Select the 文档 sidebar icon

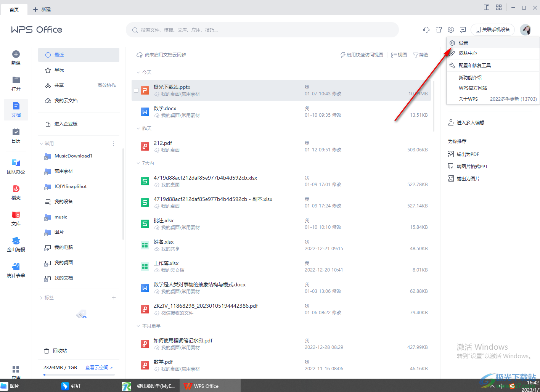click(x=16, y=106)
